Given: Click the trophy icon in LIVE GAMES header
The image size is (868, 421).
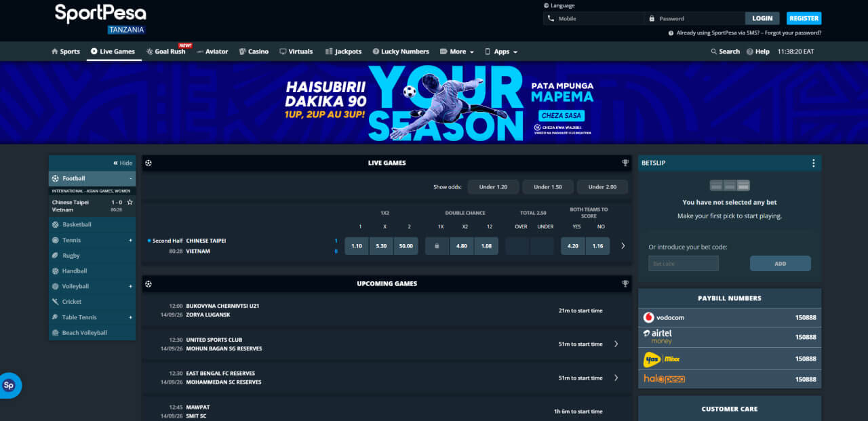Looking at the screenshot, I should pos(625,163).
